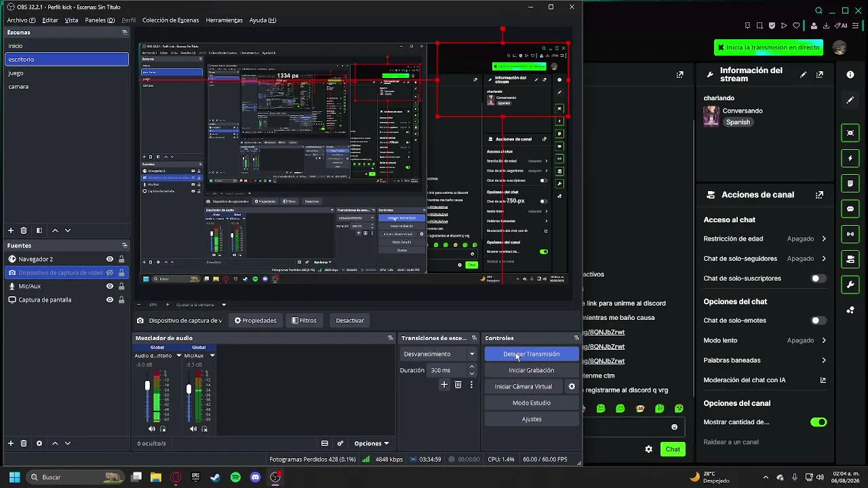
Task: Mute the Audio del escritorio channel
Action: coord(151,428)
